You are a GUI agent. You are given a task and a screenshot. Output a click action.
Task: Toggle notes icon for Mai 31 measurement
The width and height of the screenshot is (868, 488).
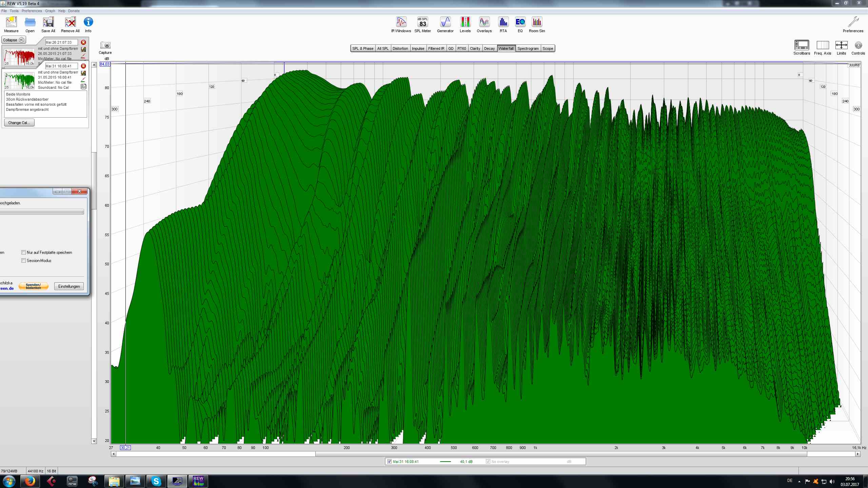83,86
